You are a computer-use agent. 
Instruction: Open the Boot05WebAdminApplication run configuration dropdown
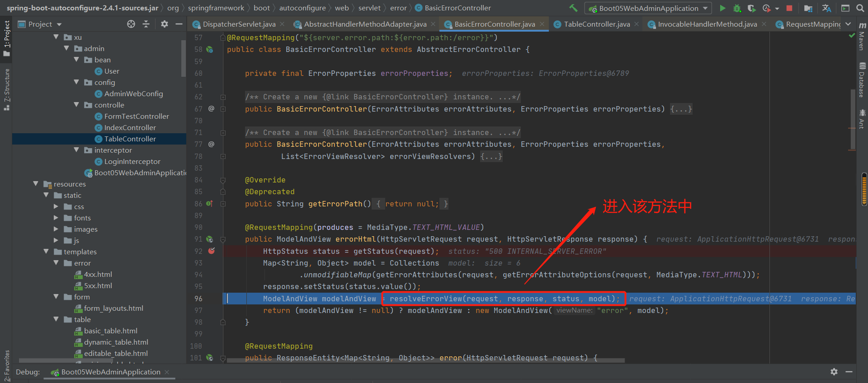pos(648,8)
